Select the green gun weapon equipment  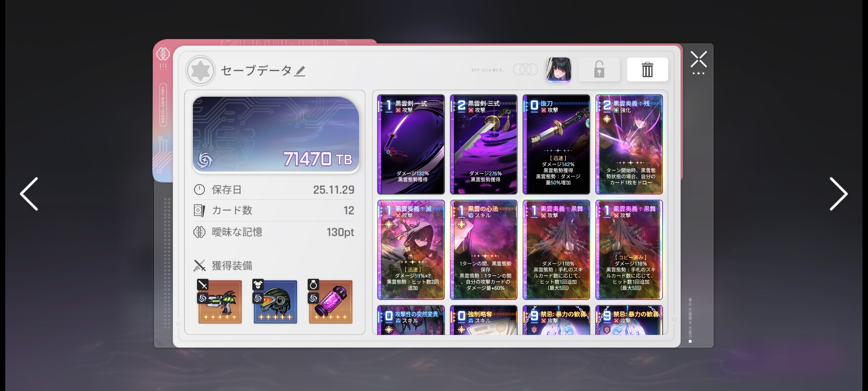[220, 301]
